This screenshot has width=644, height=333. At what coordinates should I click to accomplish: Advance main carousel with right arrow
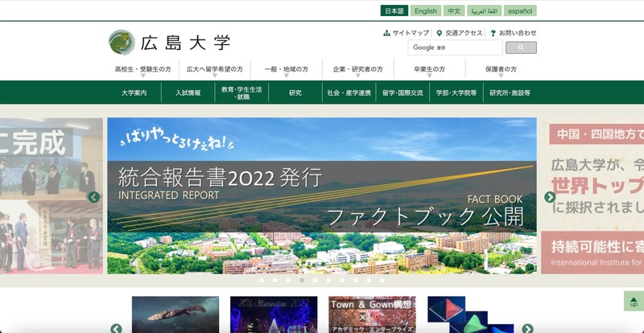click(550, 197)
